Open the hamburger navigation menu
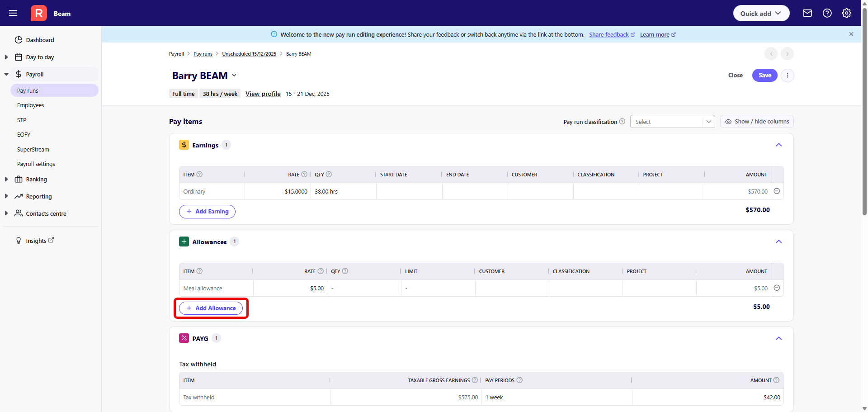 13,13
